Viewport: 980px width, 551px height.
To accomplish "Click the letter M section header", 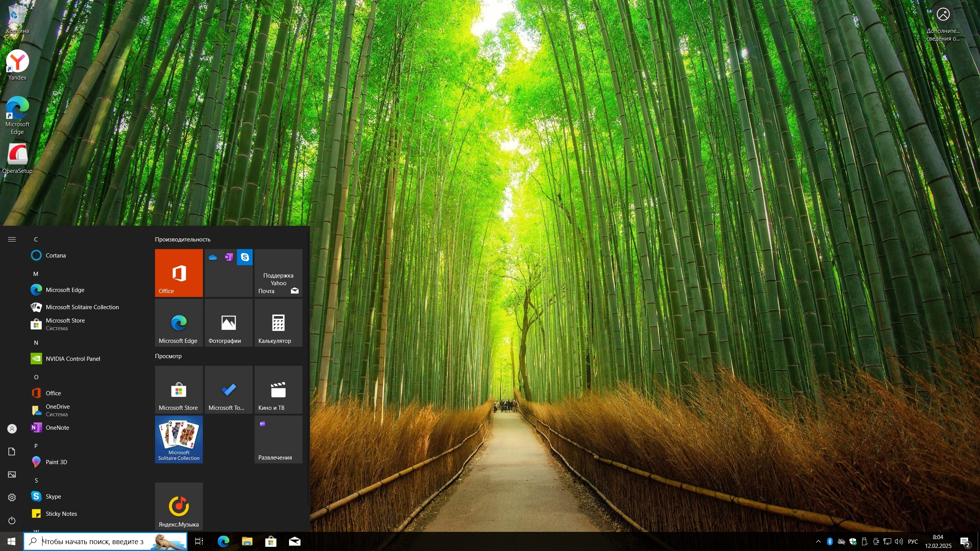I will [36, 274].
